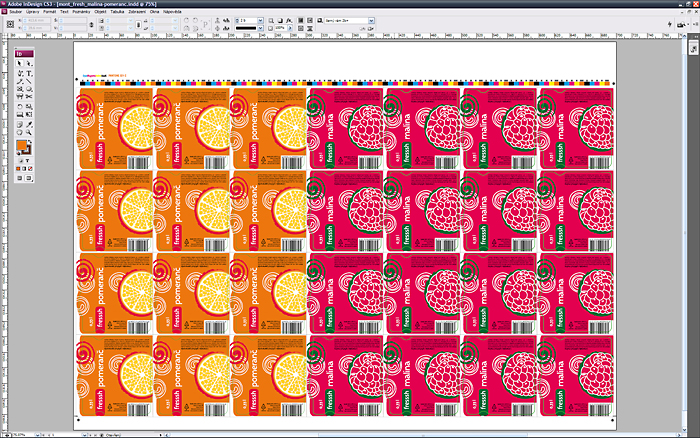Open the object style dropdown
The width and height of the screenshot is (700, 438).
pyautogui.click(x=371, y=21)
